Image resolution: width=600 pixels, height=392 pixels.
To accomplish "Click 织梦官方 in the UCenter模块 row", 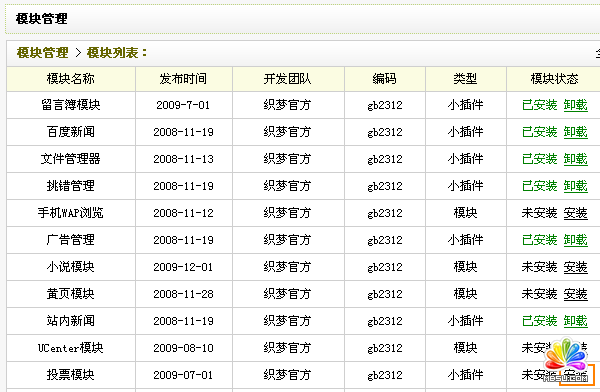I will (x=287, y=348).
